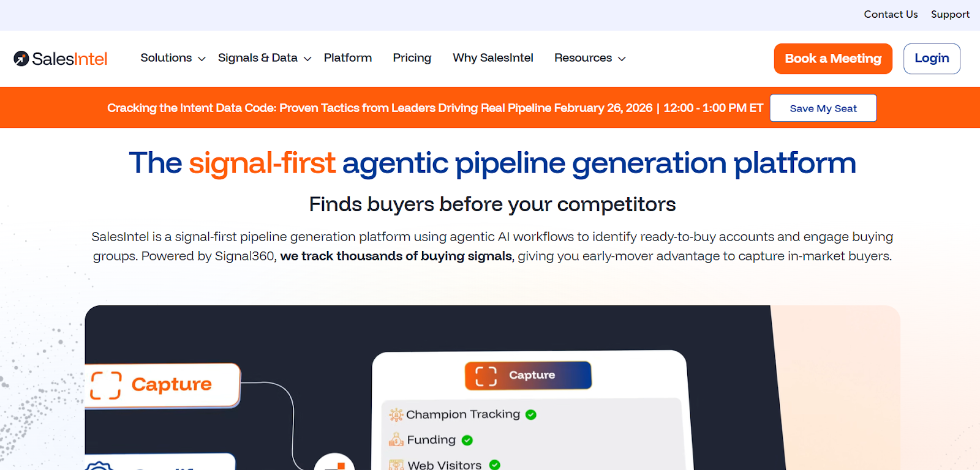The width and height of the screenshot is (980, 470).
Task: Click the Champion Tracking icon
Action: 396,415
